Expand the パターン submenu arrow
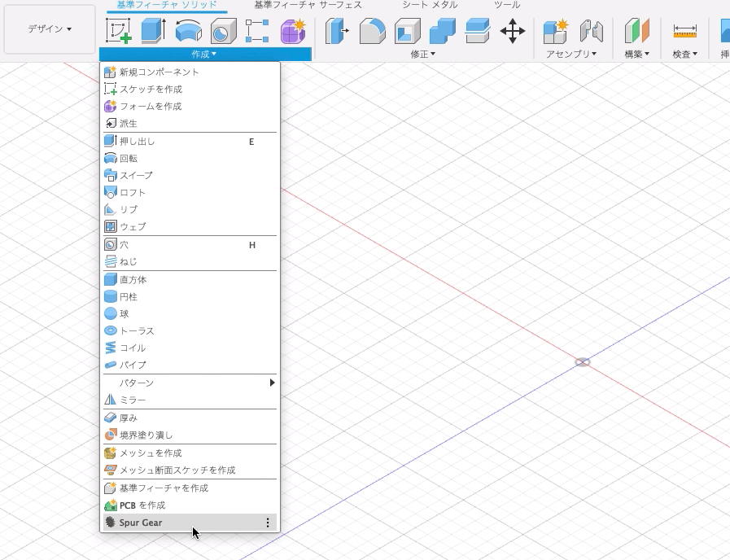This screenshot has height=560, width=730. 273,383
